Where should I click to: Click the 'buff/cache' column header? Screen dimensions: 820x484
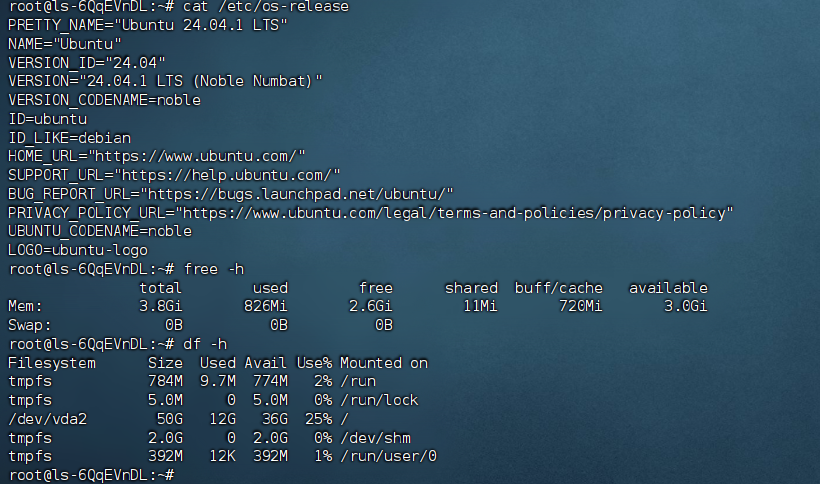[x=559, y=287]
